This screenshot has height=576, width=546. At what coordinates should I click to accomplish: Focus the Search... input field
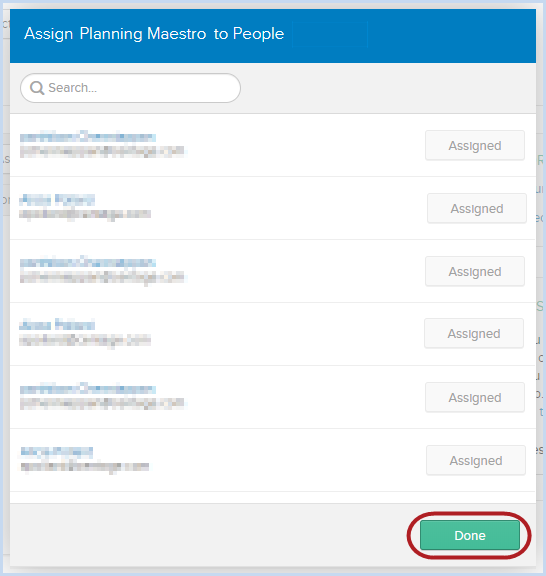[x=130, y=88]
